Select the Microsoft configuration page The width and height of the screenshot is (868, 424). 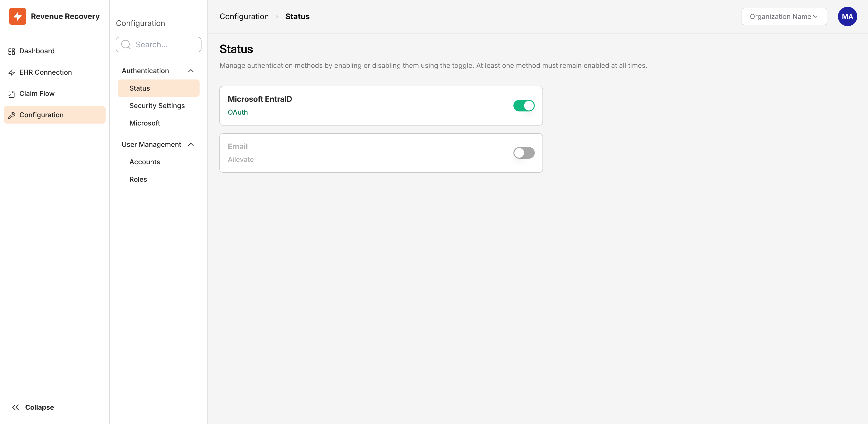pos(145,123)
